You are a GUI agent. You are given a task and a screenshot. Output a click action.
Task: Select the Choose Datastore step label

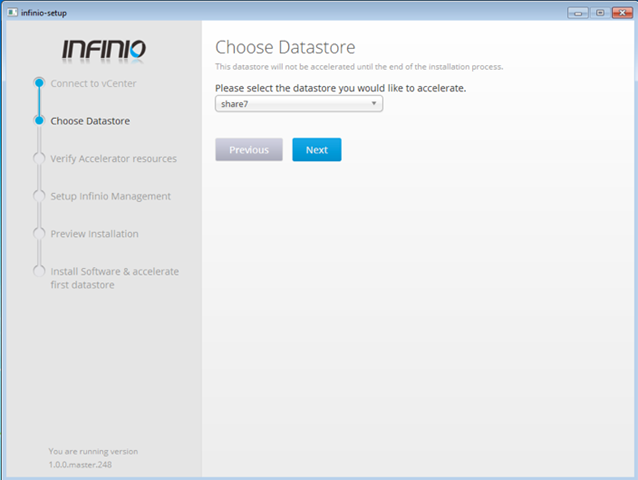pos(90,121)
